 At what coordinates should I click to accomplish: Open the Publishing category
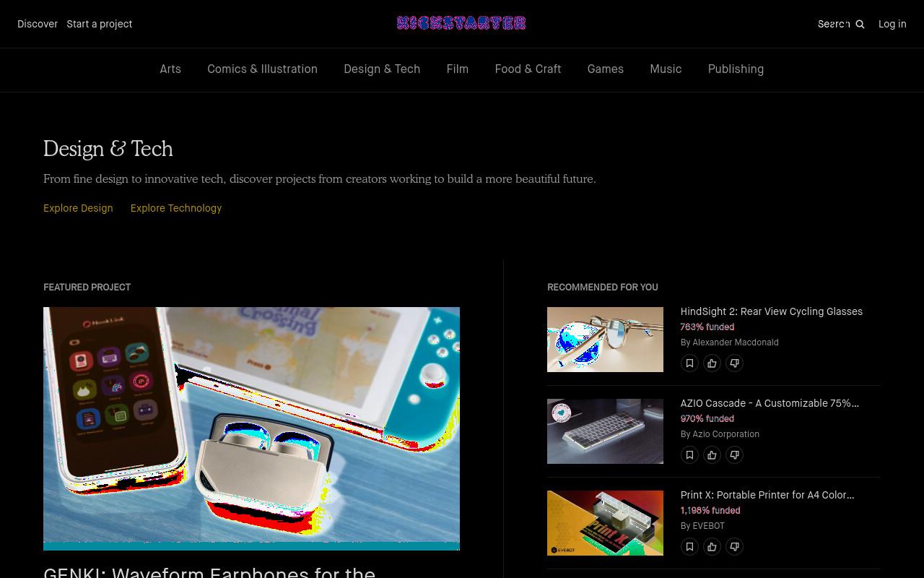click(736, 69)
